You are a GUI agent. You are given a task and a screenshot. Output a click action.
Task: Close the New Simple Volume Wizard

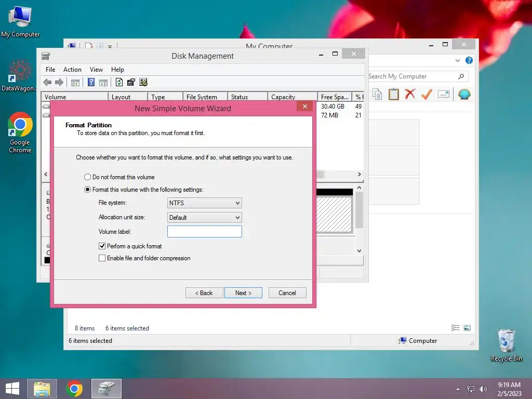tap(305, 106)
